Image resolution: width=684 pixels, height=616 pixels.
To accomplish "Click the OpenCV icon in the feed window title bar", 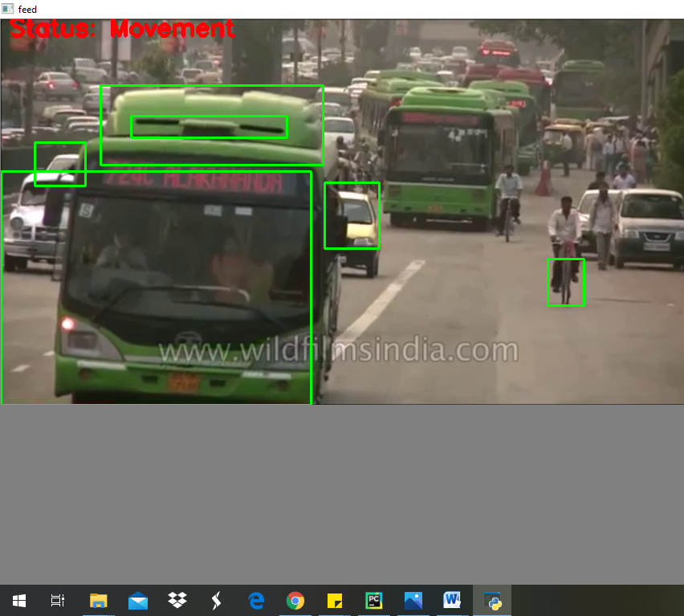I will pyautogui.click(x=6, y=9).
